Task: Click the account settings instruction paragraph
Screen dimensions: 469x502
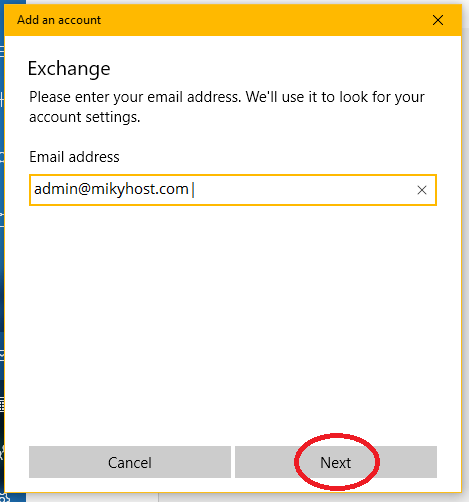Action: 227,107
